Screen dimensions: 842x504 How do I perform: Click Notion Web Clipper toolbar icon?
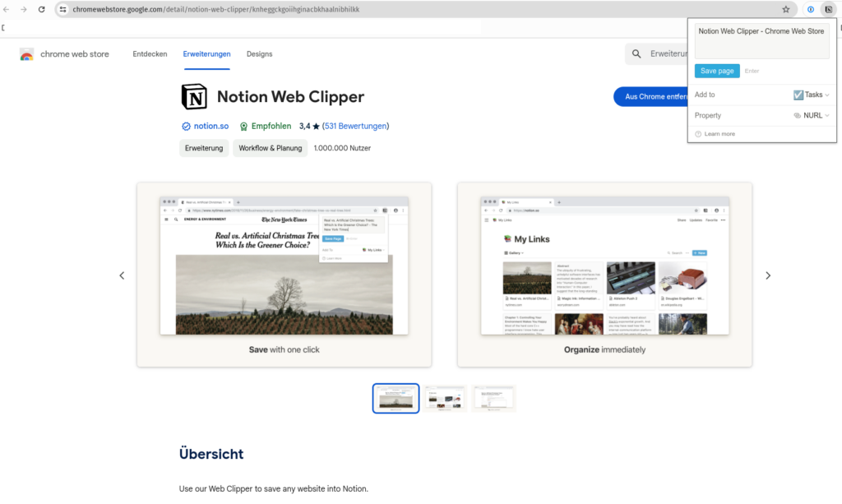[829, 9]
